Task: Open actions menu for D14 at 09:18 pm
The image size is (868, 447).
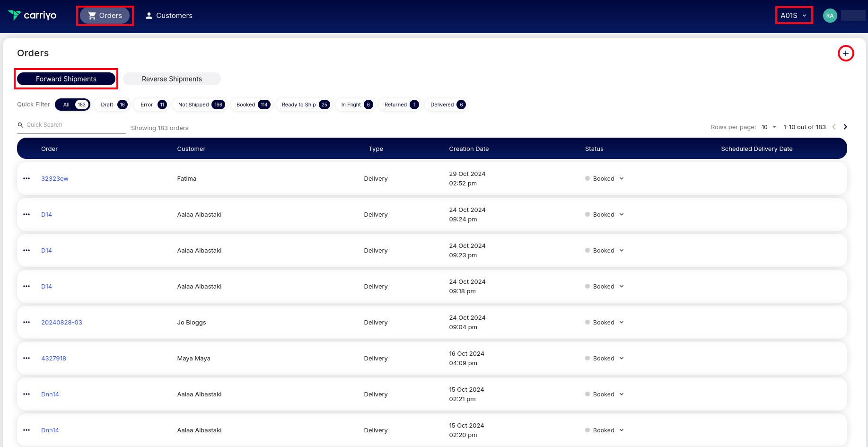Action: (26, 286)
